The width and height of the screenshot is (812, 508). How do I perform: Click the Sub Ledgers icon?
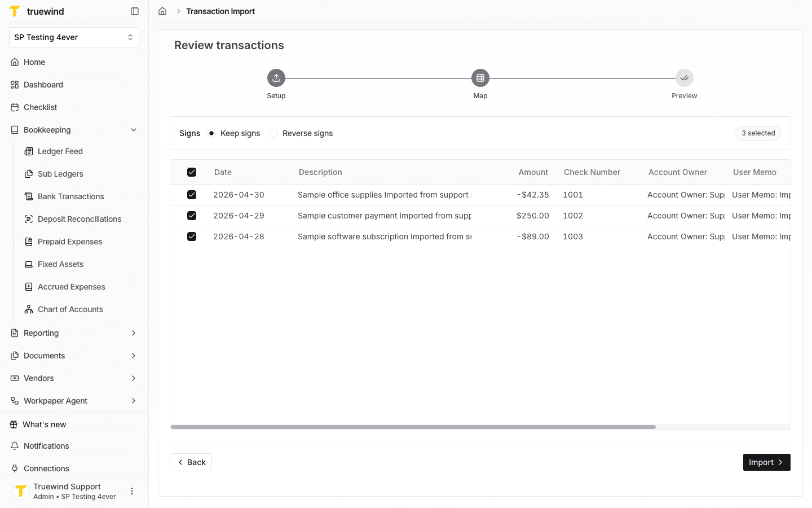29,174
